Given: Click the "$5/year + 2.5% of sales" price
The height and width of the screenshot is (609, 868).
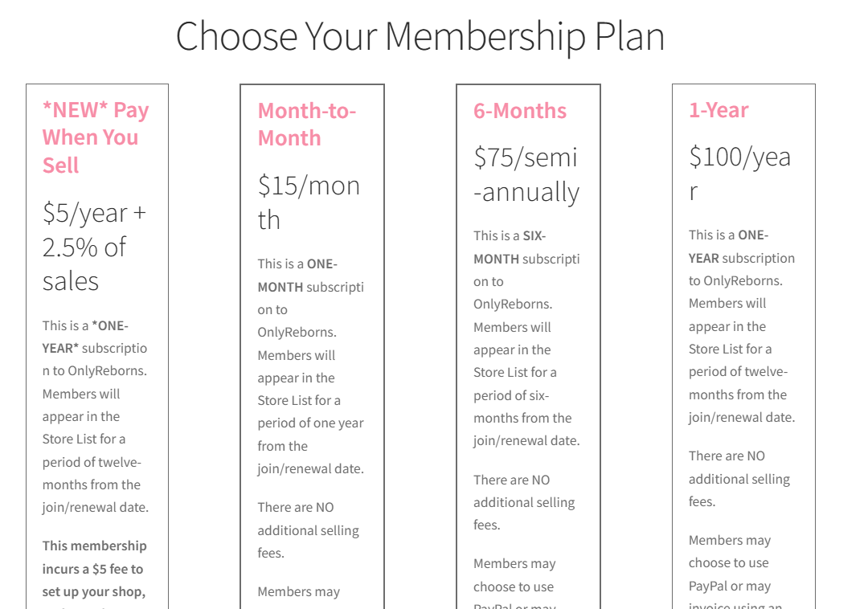Looking at the screenshot, I should point(94,247).
